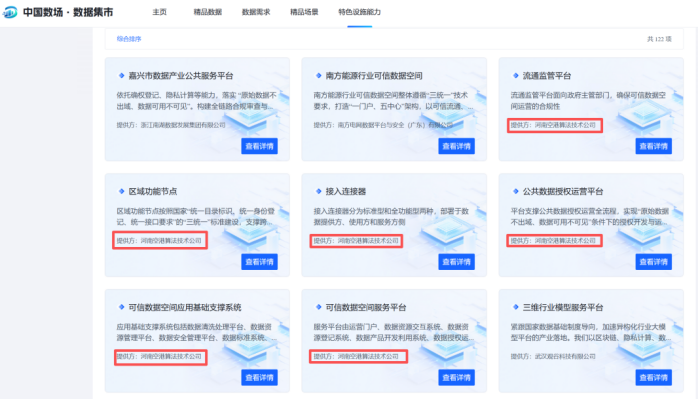Screen dimensions: 698x399
Task: Click the diamond icon beside 三维行业模型服务平台
Action: pyautogui.click(x=515, y=307)
